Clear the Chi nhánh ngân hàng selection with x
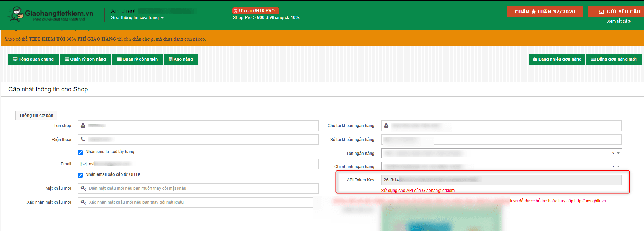Screen dimensions: 644x231 [x=613, y=167]
